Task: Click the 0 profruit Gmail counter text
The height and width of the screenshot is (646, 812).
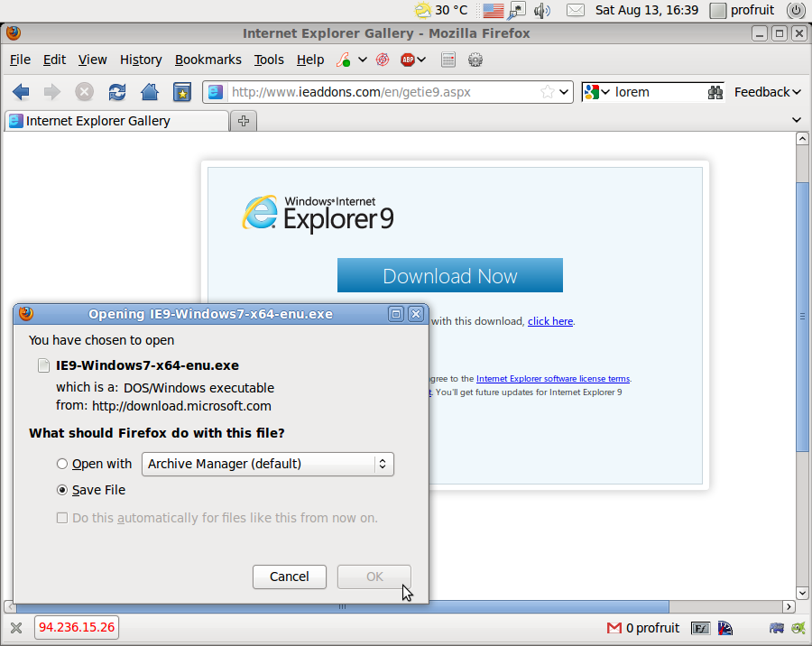Action: point(652,628)
